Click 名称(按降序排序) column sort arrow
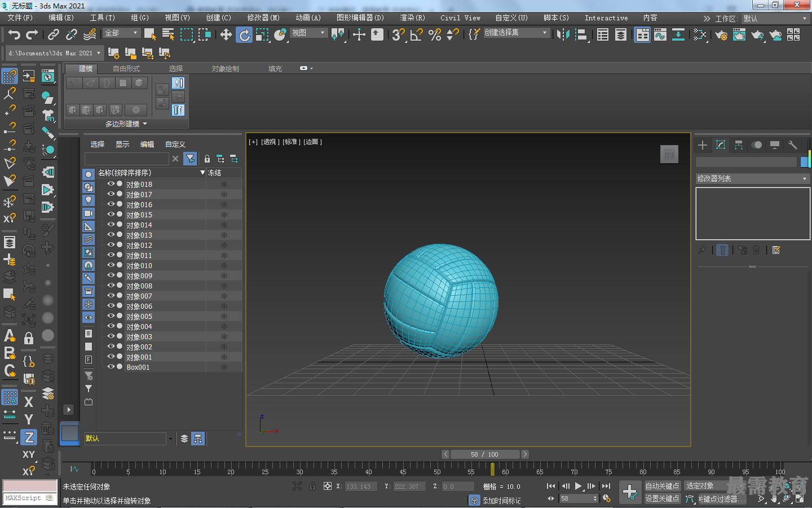812x508 pixels. 202,173
